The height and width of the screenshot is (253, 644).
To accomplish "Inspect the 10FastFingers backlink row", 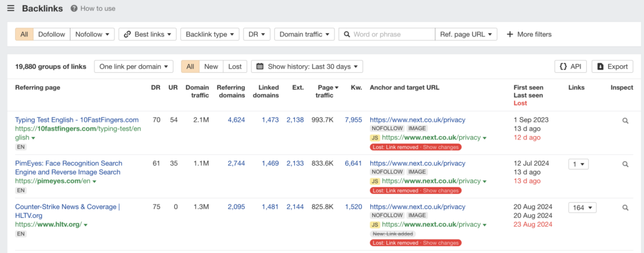I will click(x=625, y=121).
